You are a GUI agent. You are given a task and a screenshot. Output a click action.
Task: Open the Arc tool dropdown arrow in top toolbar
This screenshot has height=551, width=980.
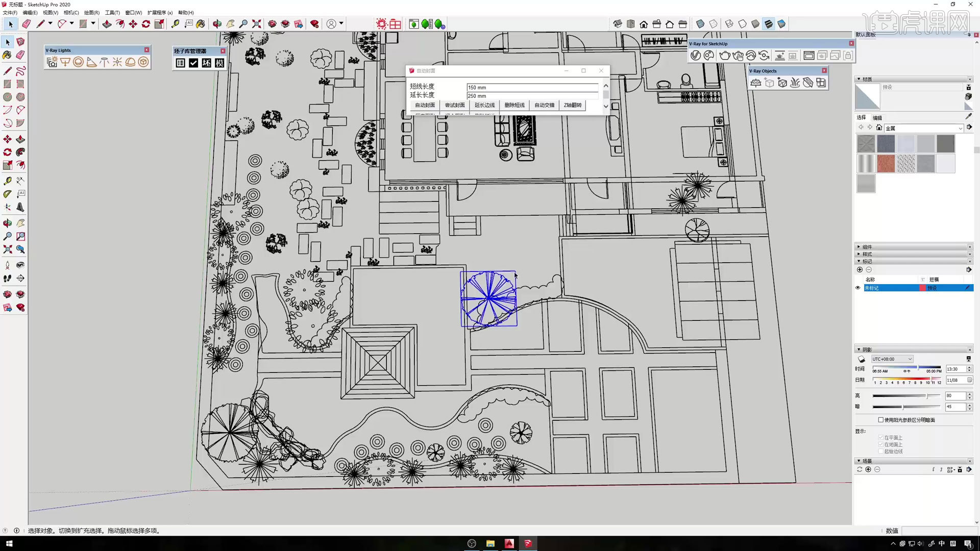pos(71,23)
